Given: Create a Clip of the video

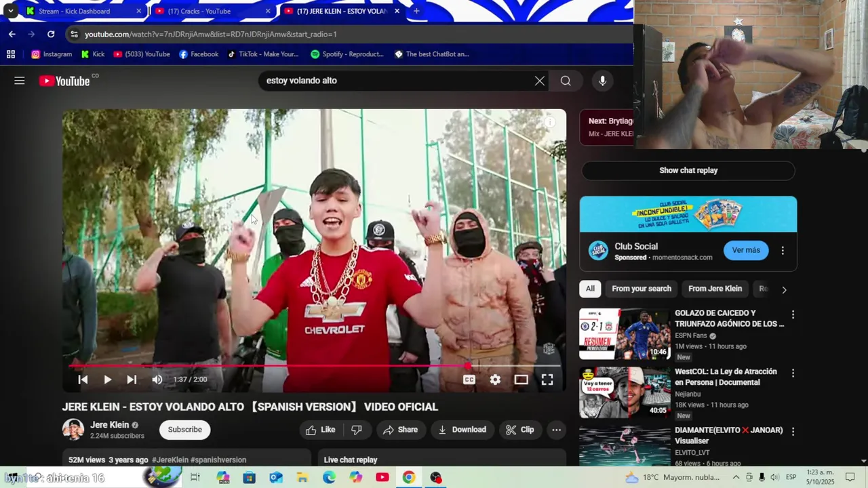Looking at the screenshot, I should [520, 430].
